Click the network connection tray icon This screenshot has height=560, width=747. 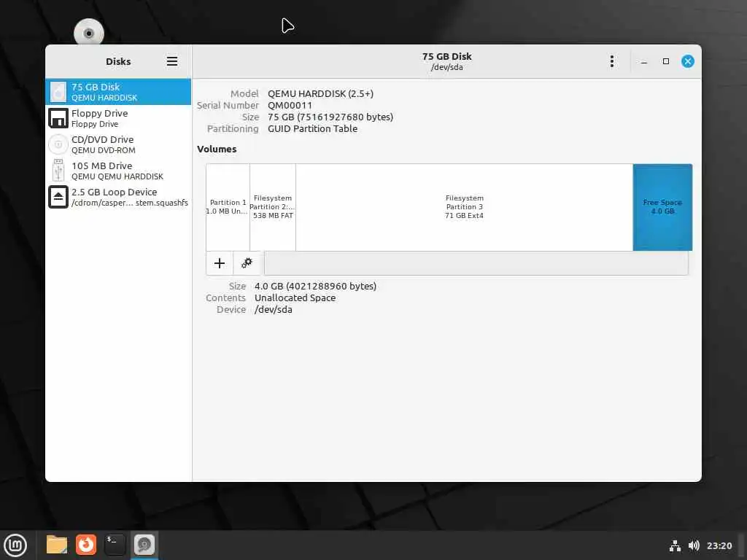675,545
